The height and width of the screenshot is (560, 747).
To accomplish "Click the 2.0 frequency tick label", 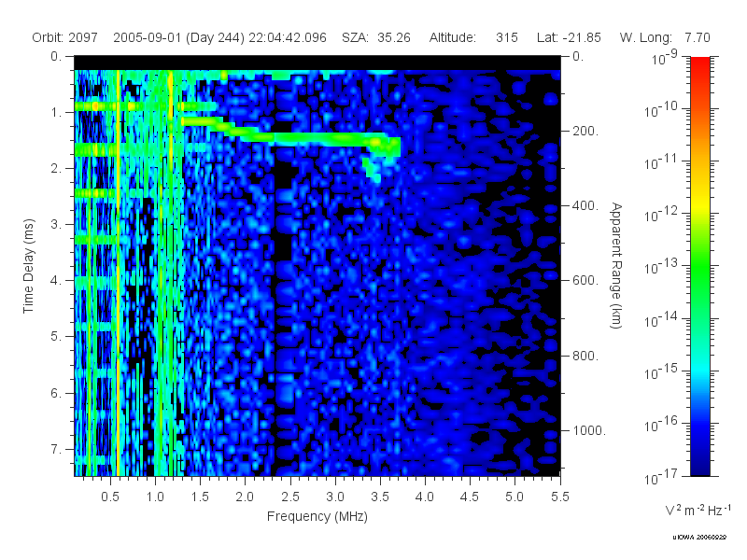I will click(245, 497).
